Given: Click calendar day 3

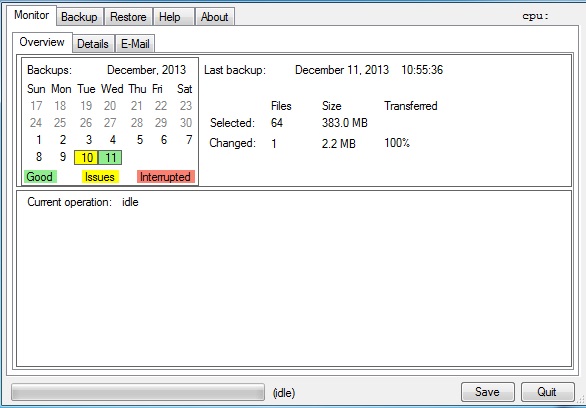Looking at the screenshot, I should point(89,140).
